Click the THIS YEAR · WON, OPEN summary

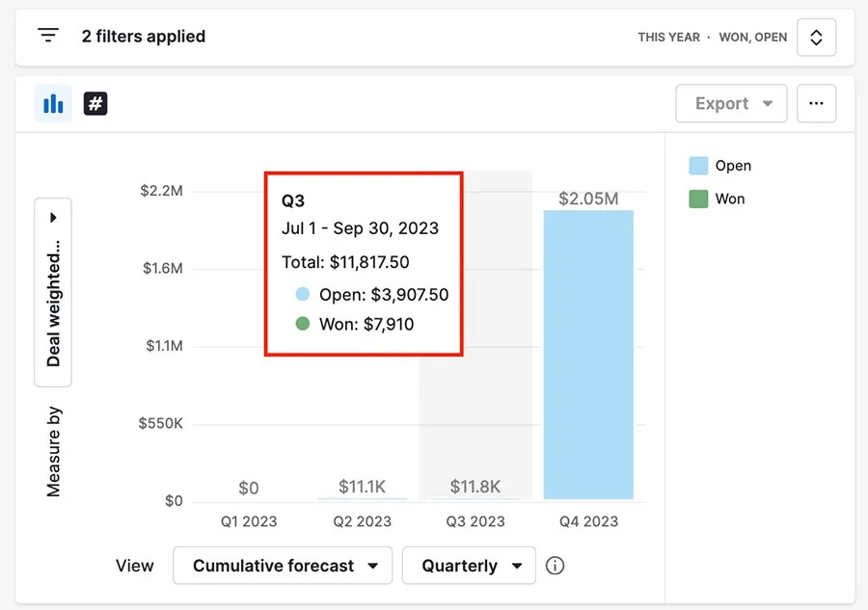tap(712, 38)
